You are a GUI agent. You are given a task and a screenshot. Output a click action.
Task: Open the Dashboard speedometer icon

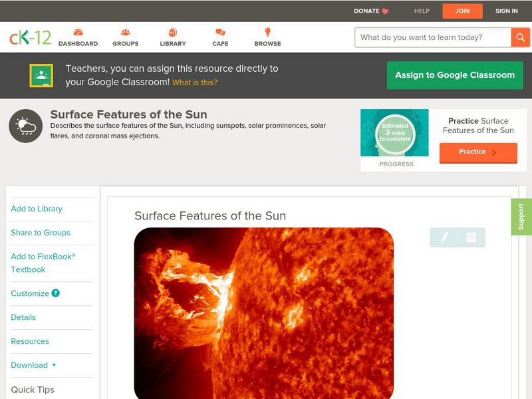click(78, 32)
